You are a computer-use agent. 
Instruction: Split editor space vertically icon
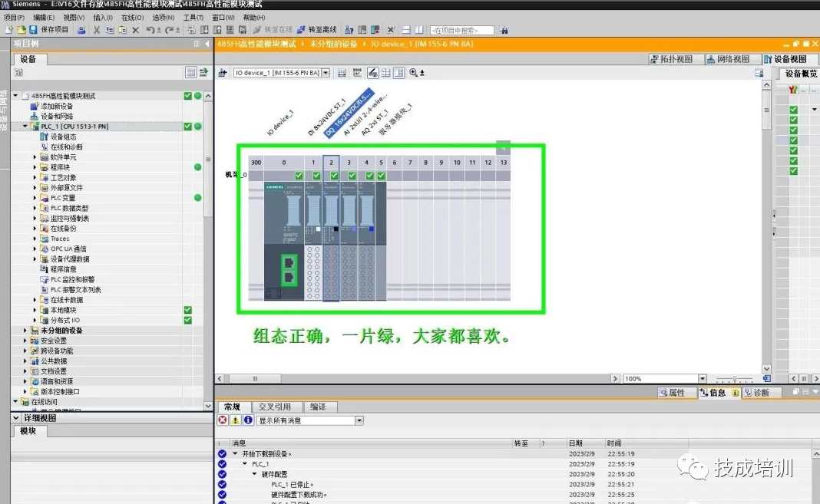click(x=418, y=30)
